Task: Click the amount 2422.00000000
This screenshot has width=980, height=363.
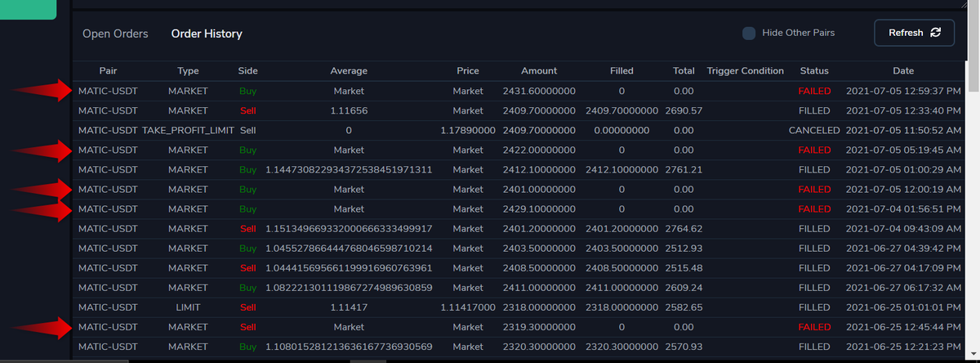Action: point(540,150)
